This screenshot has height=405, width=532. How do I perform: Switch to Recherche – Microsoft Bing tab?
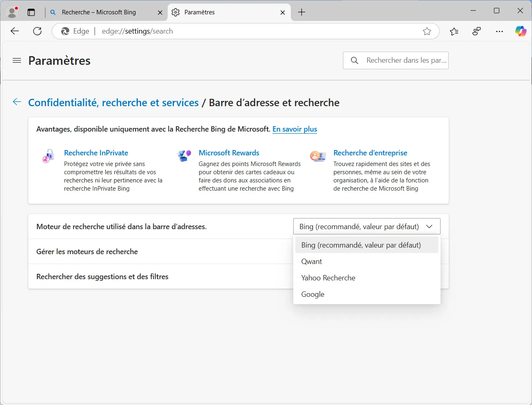106,12
